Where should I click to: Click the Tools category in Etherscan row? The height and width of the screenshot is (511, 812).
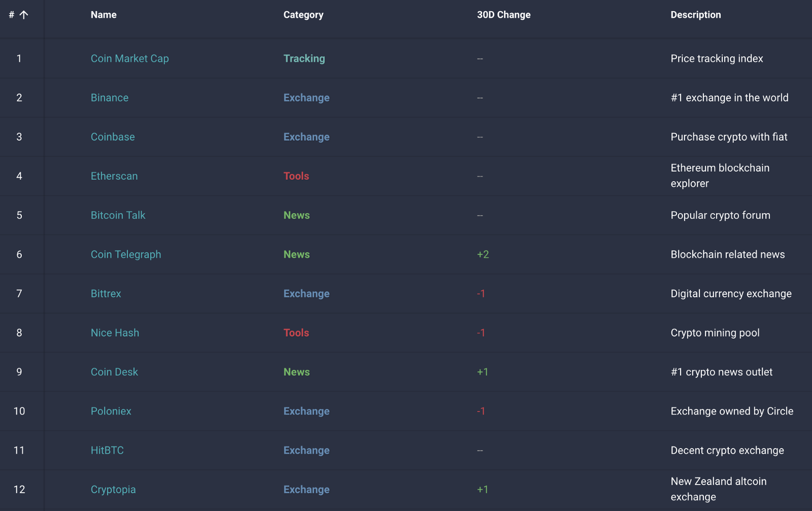(296, 176)
